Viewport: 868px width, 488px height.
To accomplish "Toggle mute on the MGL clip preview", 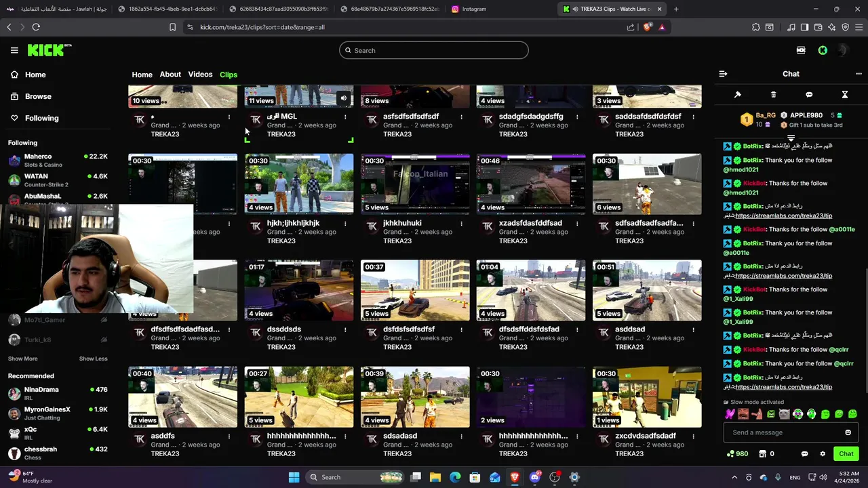I will pos(343,98).
